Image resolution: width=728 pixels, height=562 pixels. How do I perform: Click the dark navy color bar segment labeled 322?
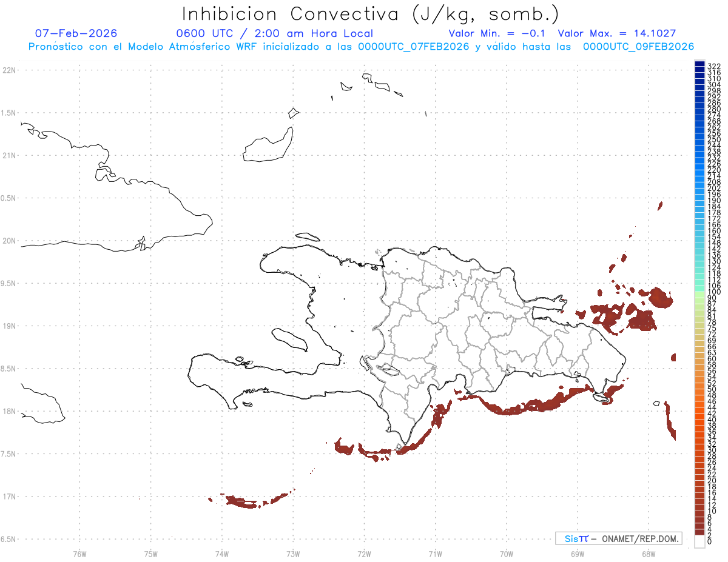tap(699, 64)
